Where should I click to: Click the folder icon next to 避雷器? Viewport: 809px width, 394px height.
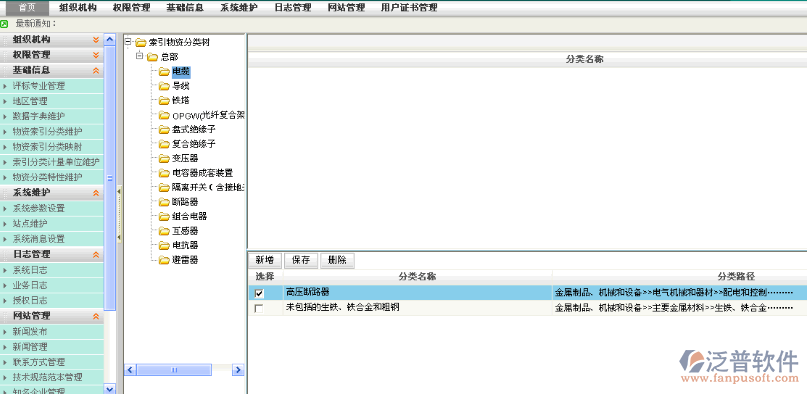tap(164, 260)
